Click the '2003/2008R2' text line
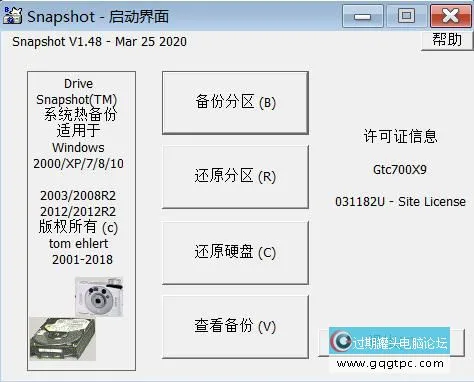This screenshot has width=474, height=382. pos(78,196)
